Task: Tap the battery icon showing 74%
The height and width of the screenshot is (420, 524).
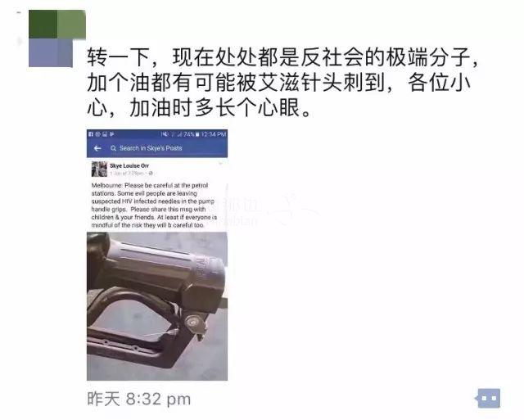Action: (197, 134)
